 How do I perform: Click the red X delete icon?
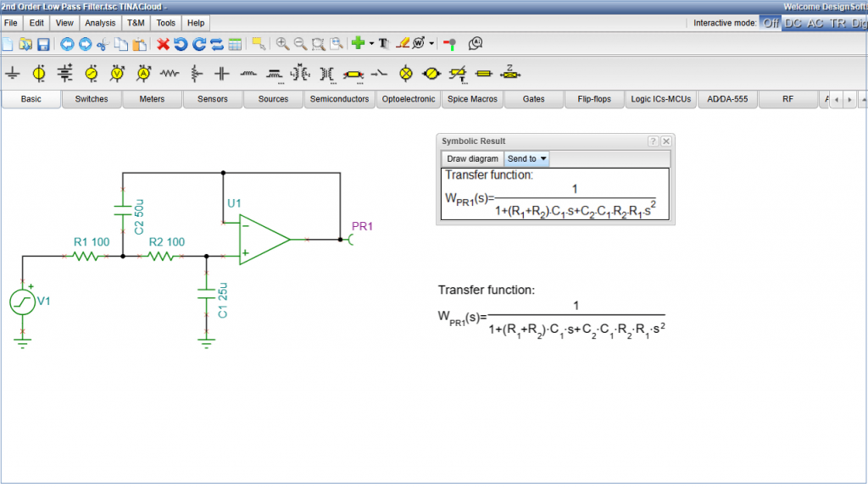164,44
